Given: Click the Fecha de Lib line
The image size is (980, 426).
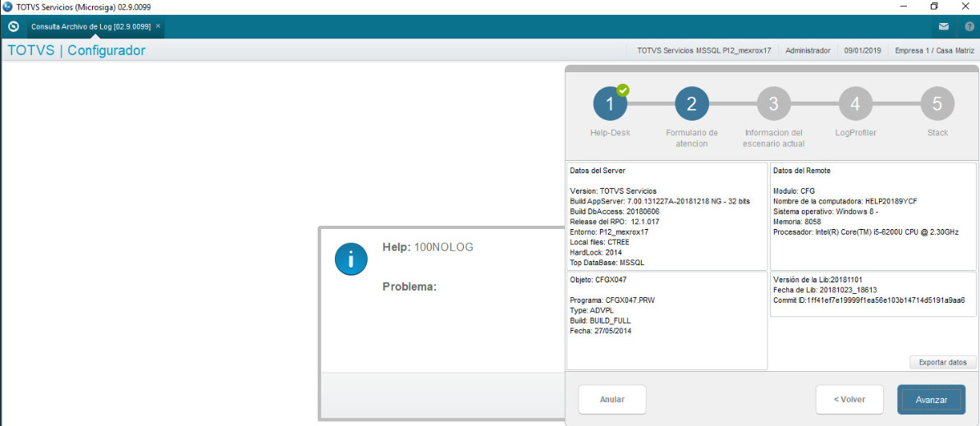Looking at the screenshot, I should coord(826,290).
